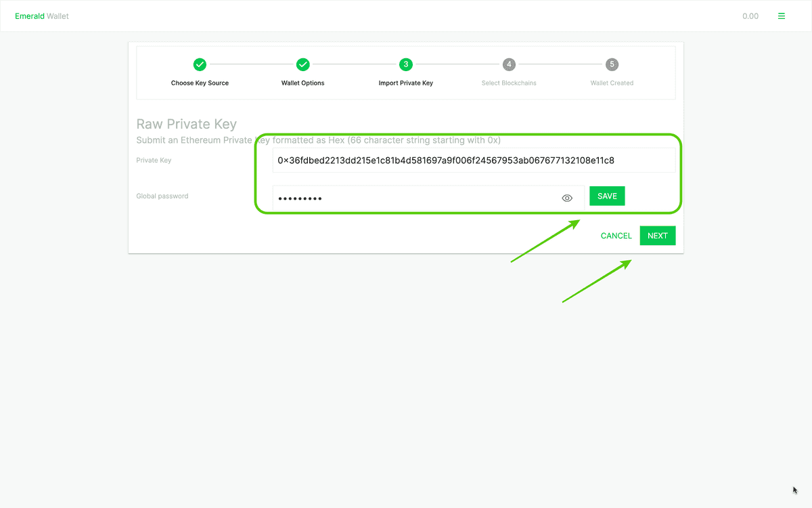Open the top-right application menu
This screenshot has width=812, height=508.
(782, 16)
